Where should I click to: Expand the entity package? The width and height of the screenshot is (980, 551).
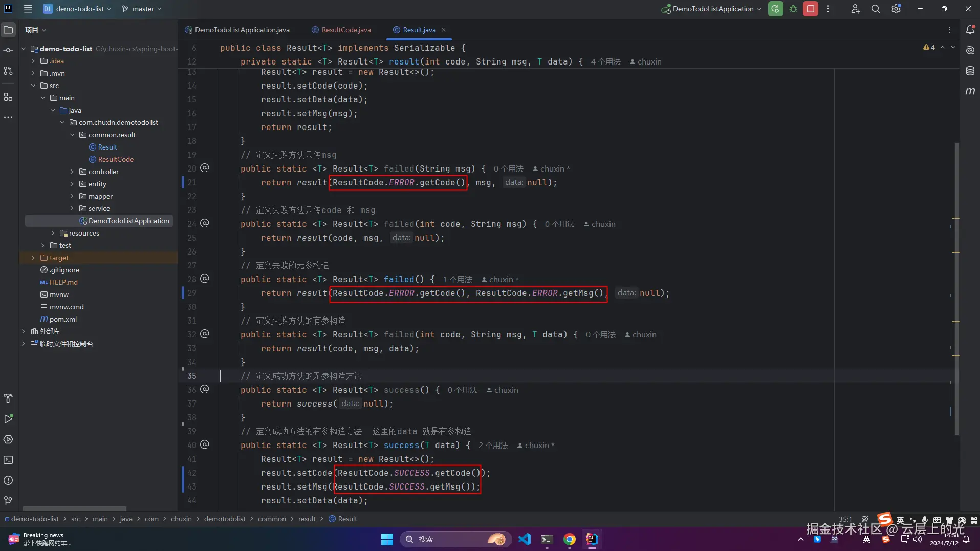72,184
